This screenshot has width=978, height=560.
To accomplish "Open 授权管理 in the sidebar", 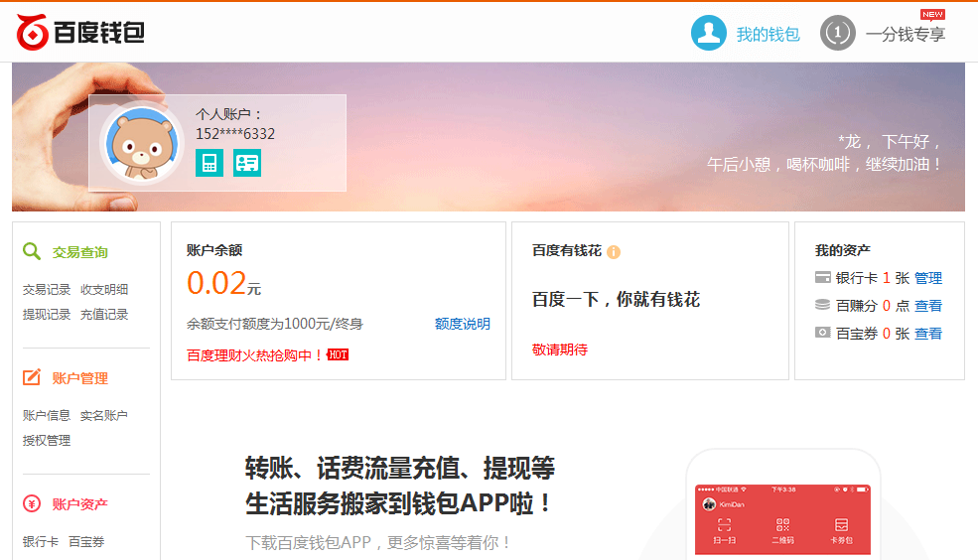I will click(x=47, y=440).
